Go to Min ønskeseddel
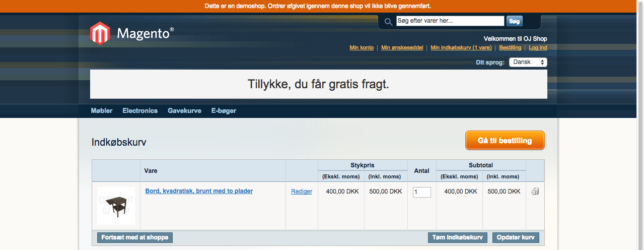 click(402, 48)
